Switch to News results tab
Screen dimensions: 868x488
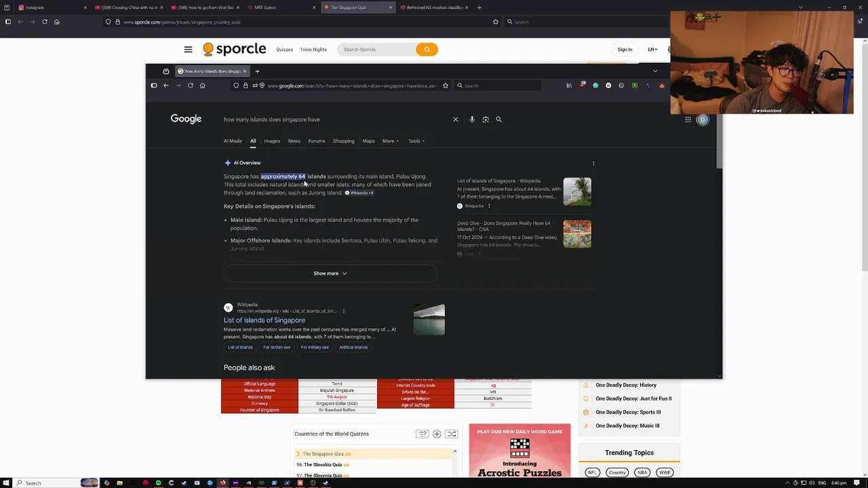[294, 141]
